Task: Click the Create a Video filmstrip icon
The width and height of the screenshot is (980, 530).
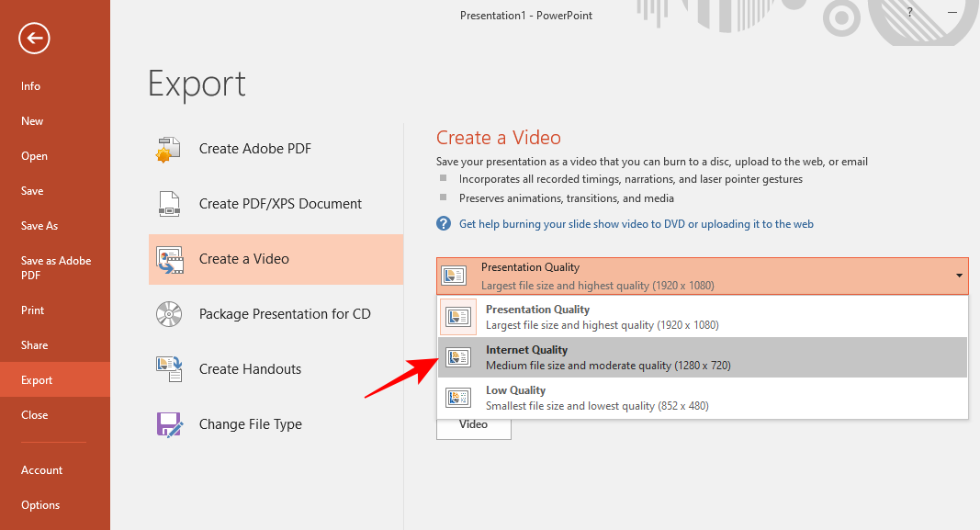Action: (169, 259)
